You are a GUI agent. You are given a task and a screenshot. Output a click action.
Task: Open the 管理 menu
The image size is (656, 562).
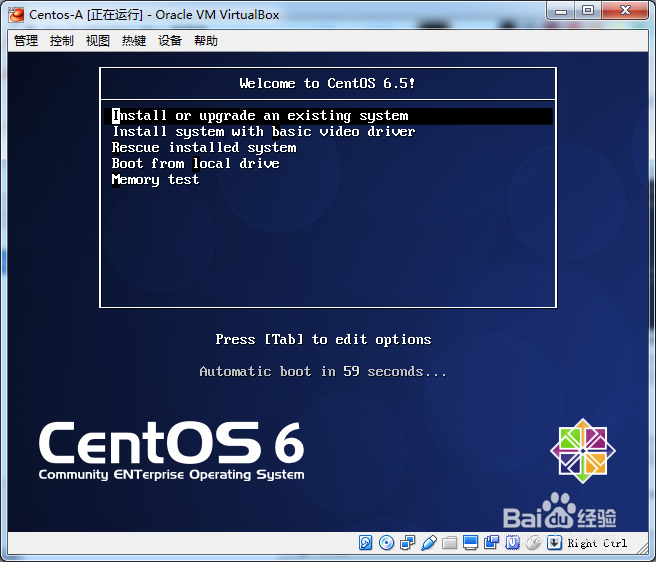26,41
